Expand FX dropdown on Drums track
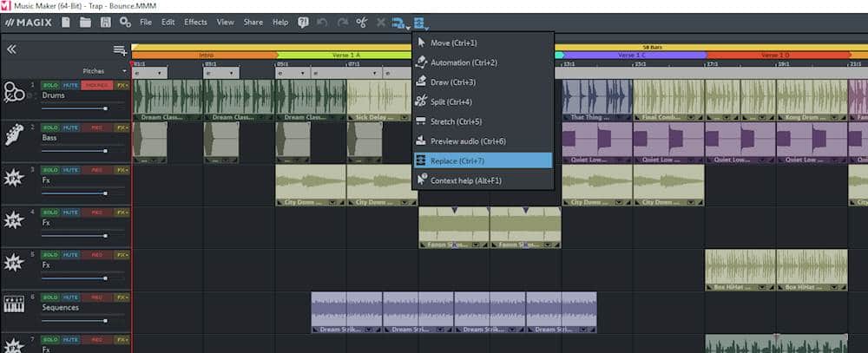 pyautogui.click(x=122, y=85)
